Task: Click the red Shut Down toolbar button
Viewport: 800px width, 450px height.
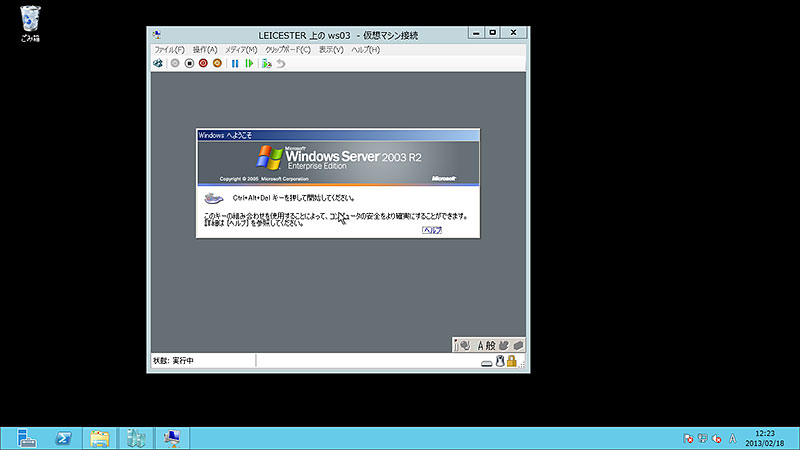Action: click(203, 63)
